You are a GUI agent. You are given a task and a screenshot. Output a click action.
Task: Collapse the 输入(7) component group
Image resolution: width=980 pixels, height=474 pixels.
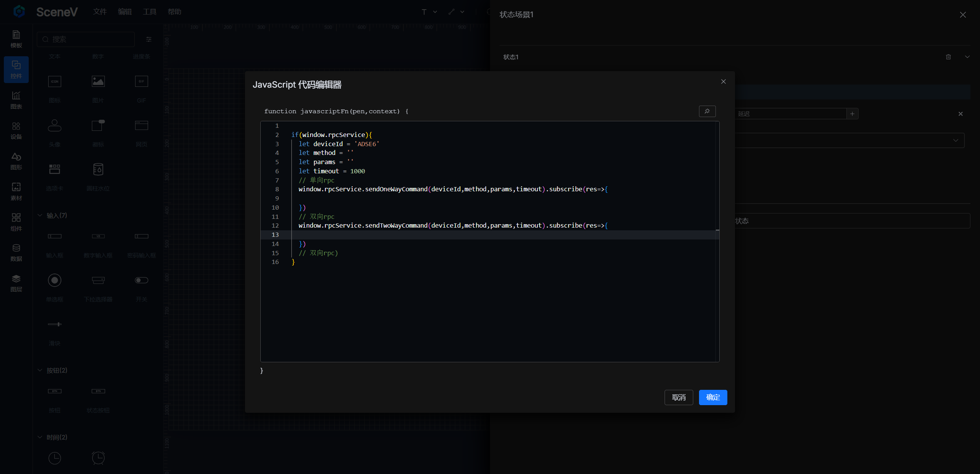[40, 215]
